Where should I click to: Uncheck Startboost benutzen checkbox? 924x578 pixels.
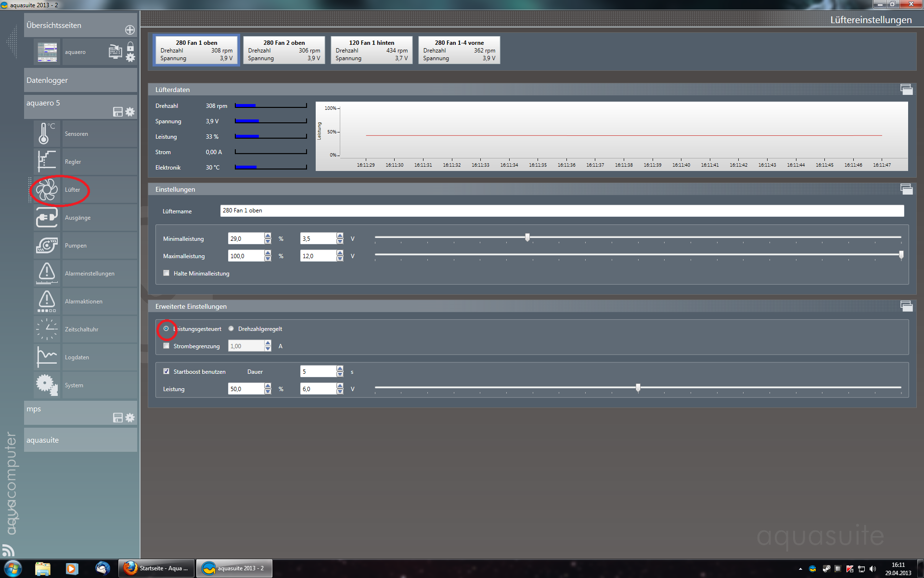point(167,371)
